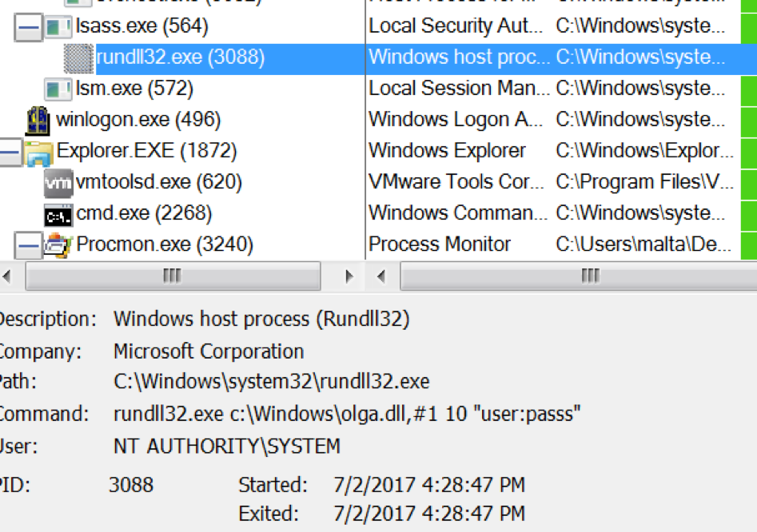Click the rundll32.exe blank process icon
Image resolution: width=757 pixels, height=532 pixels.
78,58
